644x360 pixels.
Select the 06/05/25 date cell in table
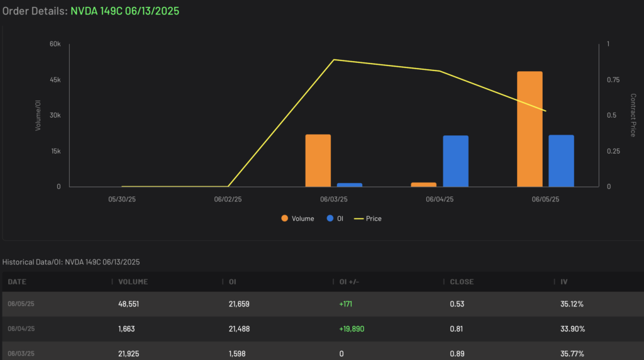pyautogui.click(x=21, y=304)
